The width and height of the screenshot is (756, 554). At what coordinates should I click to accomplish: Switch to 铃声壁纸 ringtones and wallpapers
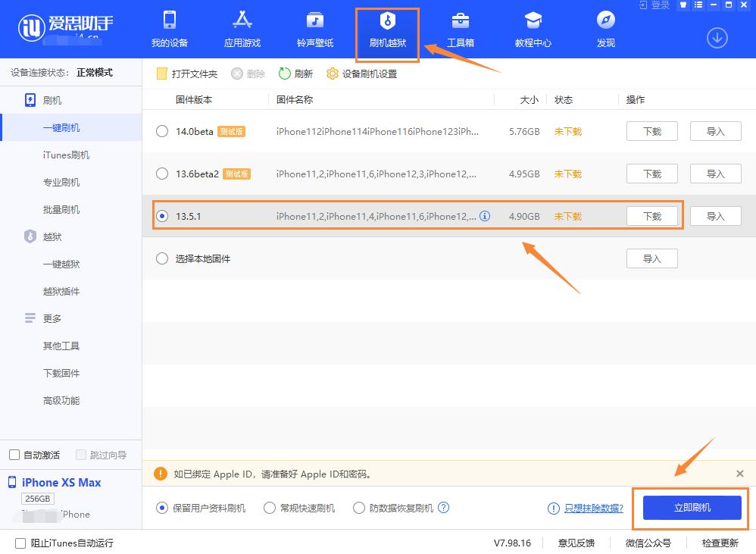click(x=314, y=29)
